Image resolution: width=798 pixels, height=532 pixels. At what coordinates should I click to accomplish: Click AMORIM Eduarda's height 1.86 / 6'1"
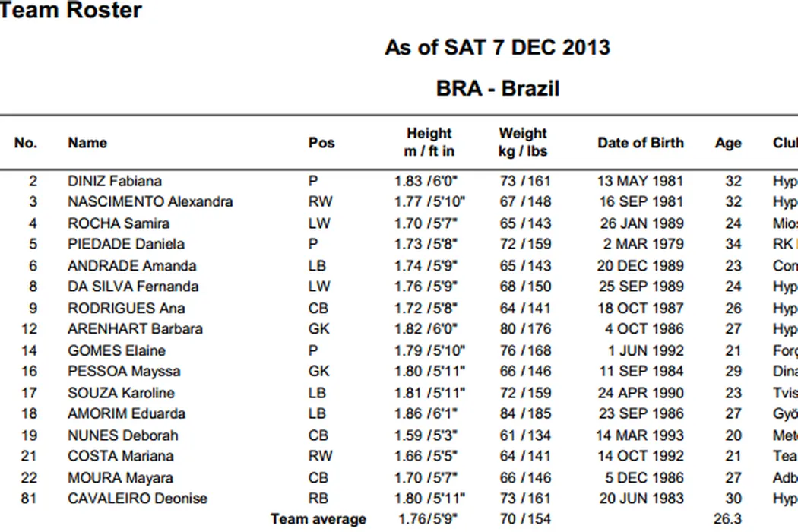[x=429, y=414]
